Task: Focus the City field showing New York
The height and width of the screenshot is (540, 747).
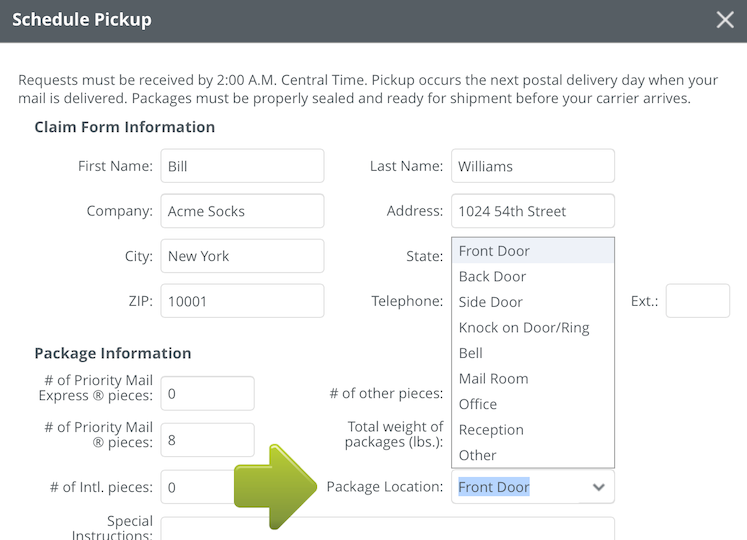Action: coord(242,256)
